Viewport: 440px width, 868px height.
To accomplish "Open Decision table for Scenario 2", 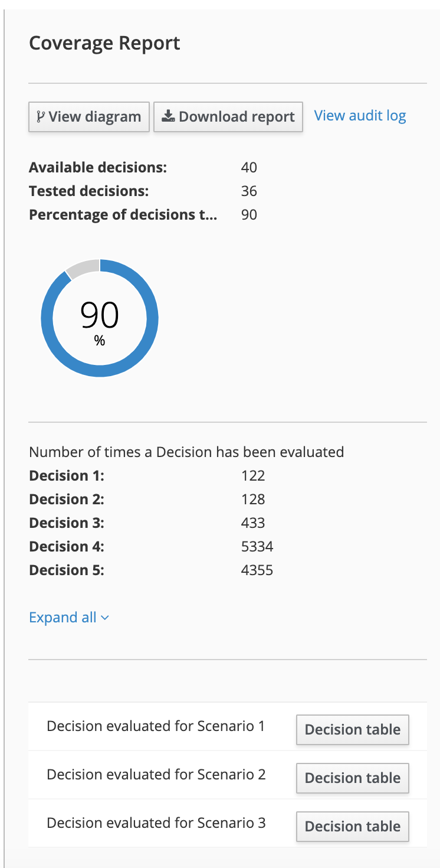I will pos(352,778).
